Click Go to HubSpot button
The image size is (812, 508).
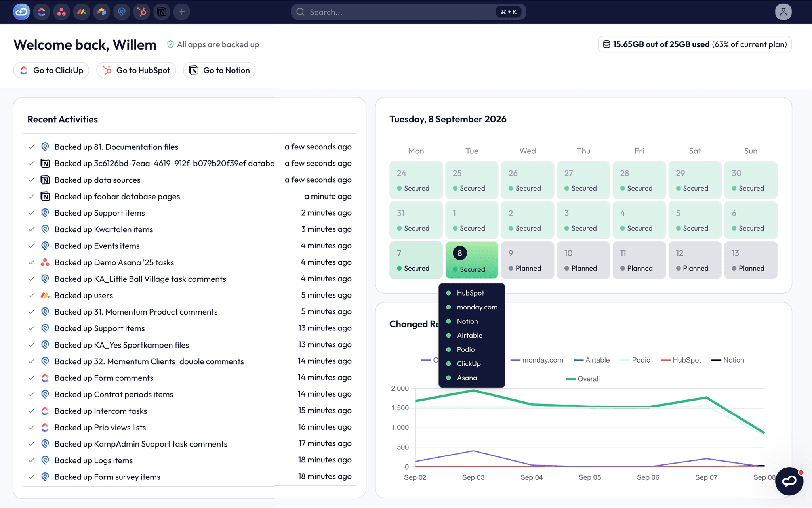(136, 70)
